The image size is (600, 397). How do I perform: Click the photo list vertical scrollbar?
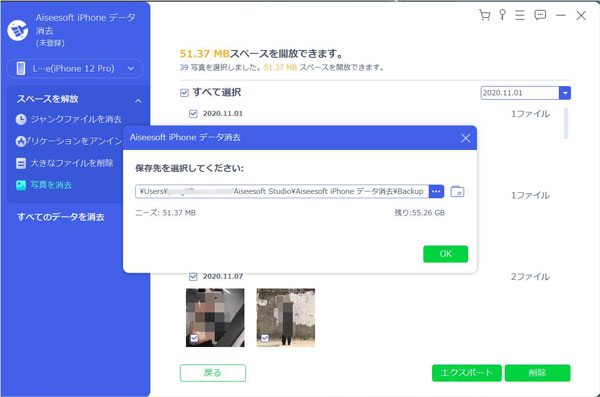coord(566,123)
